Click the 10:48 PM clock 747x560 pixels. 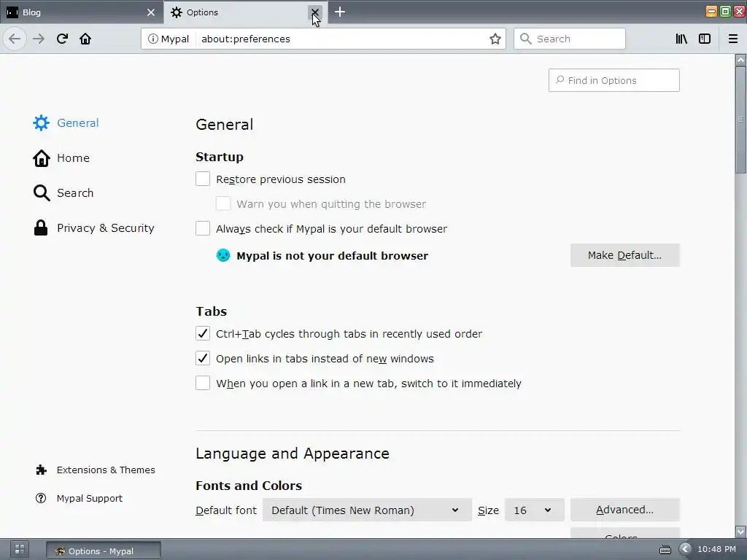point(716,549)
